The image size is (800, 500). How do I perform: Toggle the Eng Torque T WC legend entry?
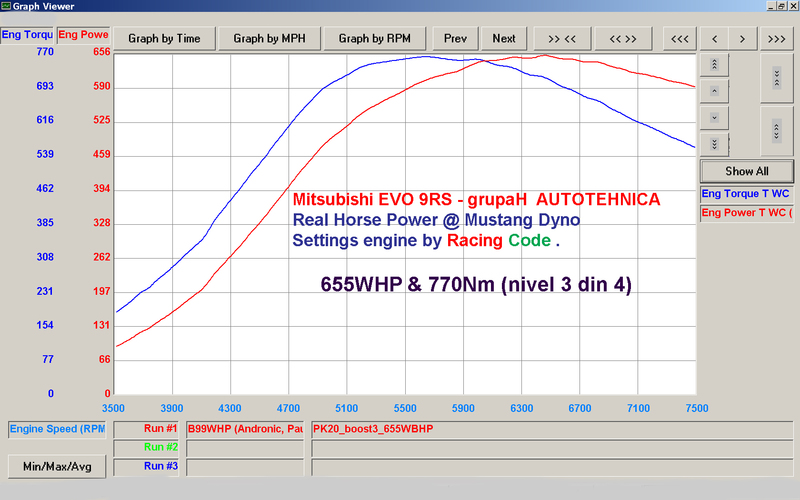(746, 194)
